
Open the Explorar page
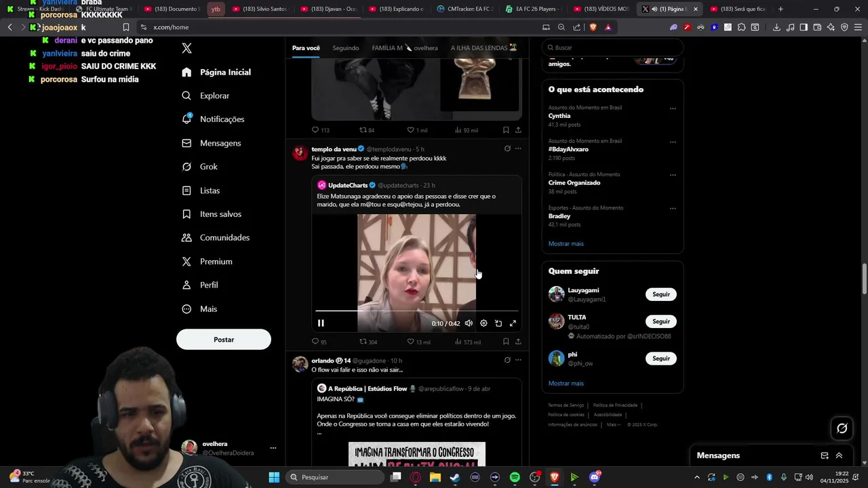click(x=205, y=96)
